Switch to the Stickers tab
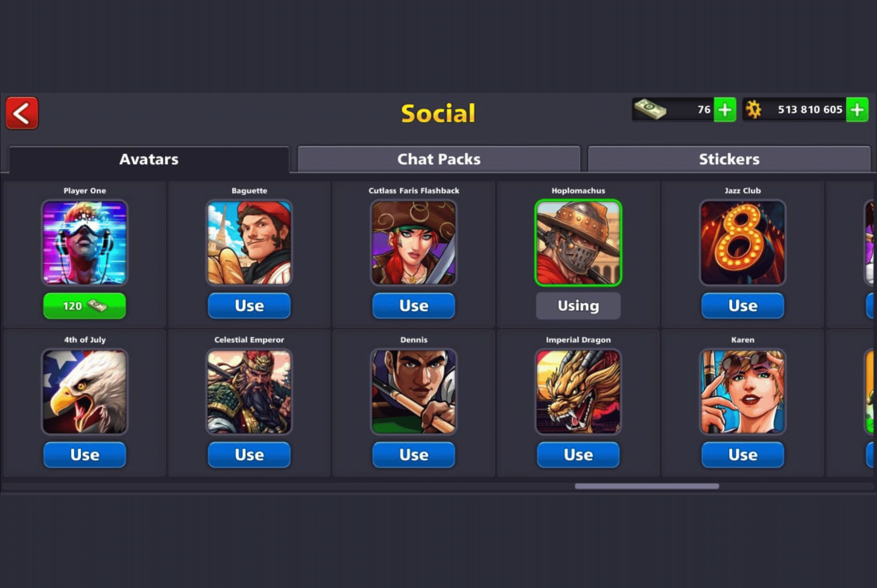The height and width of the screenshot is (588, 877). pos(729,159)
